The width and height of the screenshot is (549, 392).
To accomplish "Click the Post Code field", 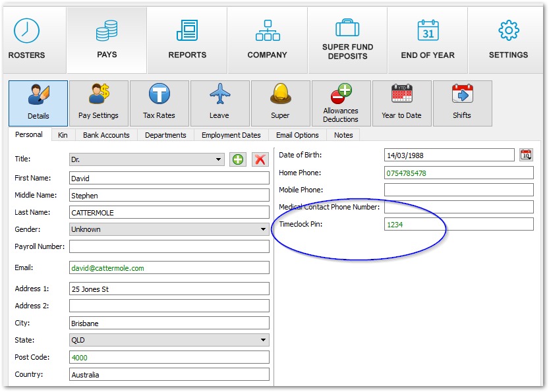I will coord(169,357).
